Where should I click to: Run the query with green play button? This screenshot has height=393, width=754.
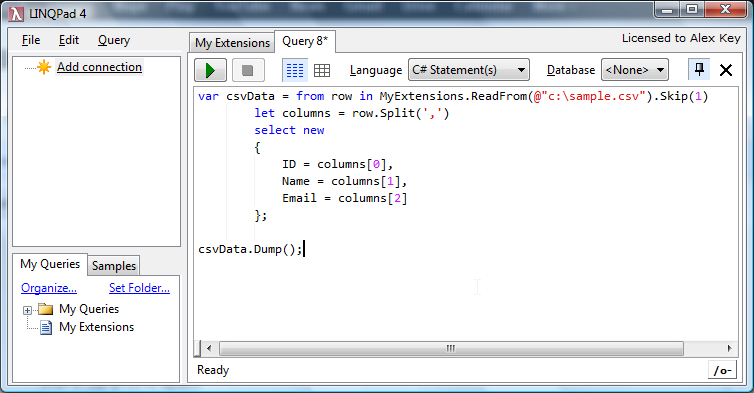click(x=210, y=70)
